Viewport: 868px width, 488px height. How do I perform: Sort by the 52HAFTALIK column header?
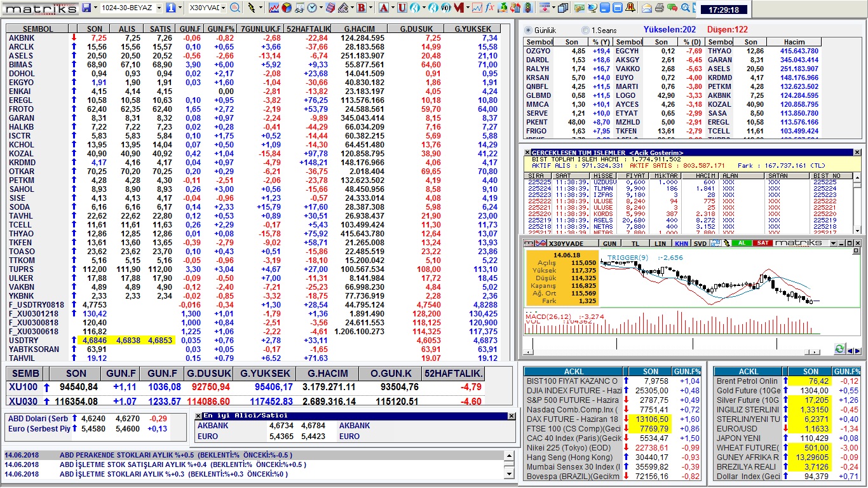click(308, 29)
